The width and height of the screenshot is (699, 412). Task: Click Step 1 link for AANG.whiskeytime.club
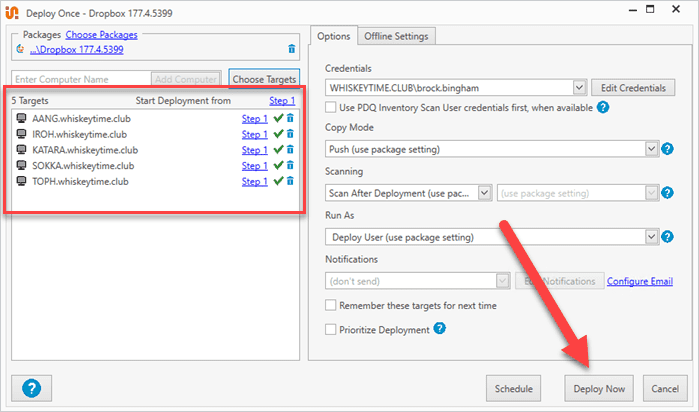pos(255,119)
